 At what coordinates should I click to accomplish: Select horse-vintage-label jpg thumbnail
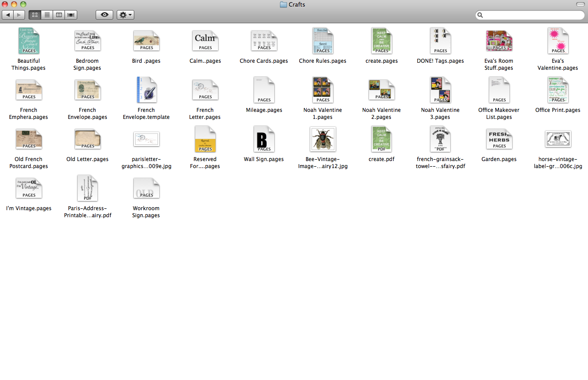(x=558, y=139)
